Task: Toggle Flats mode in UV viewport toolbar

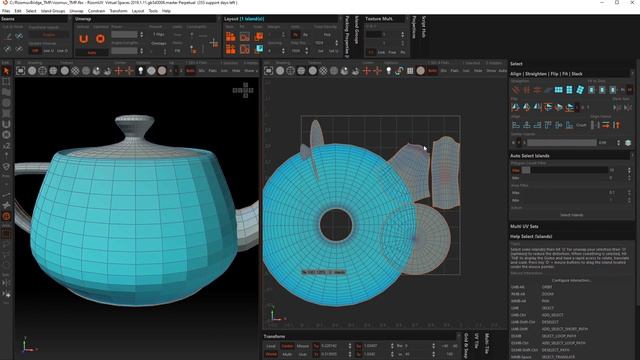Action: click(455, 71)
